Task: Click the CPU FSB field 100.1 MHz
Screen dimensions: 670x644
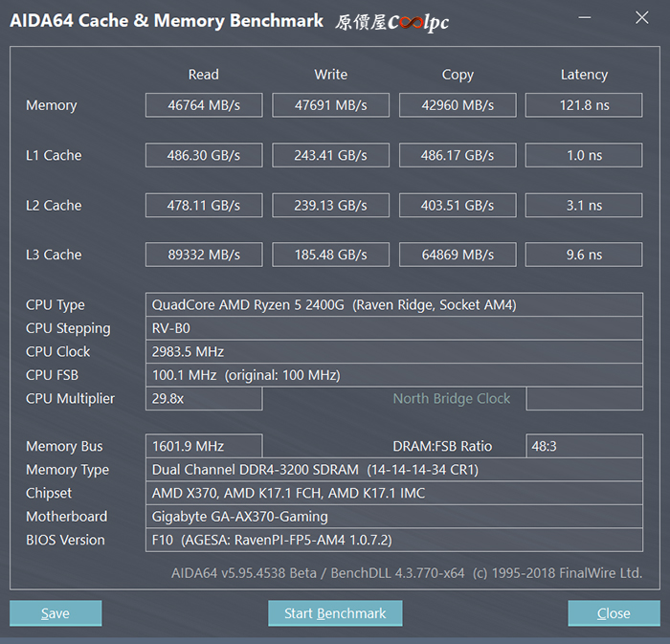Action: tap(394, 375)
